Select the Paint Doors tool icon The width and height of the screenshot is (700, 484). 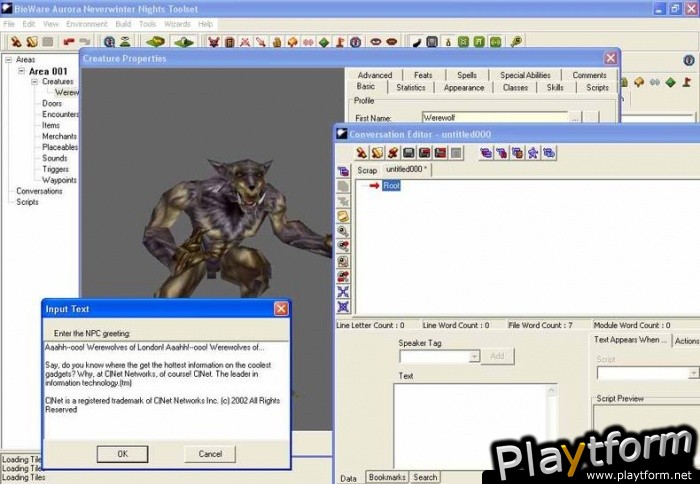tap(229, 42)
